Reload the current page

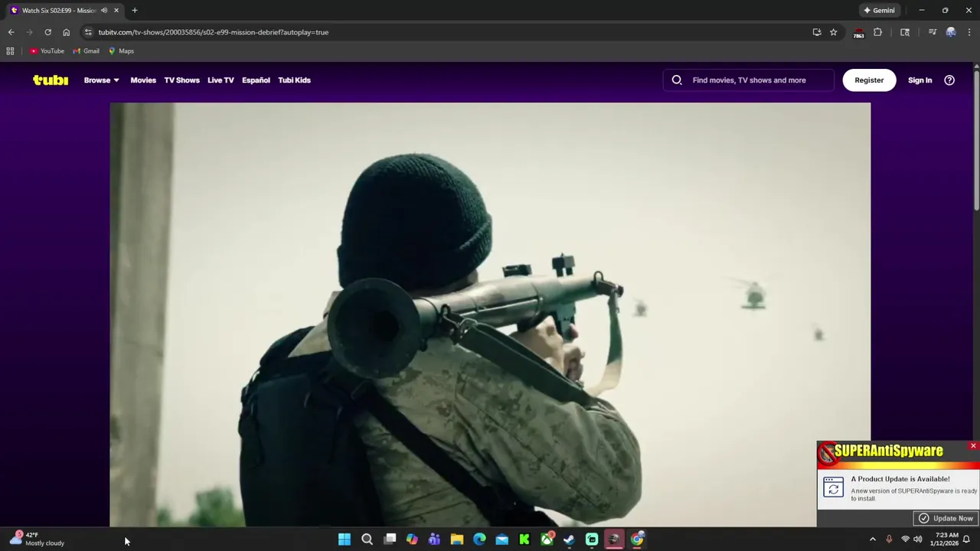pos(47,32)
